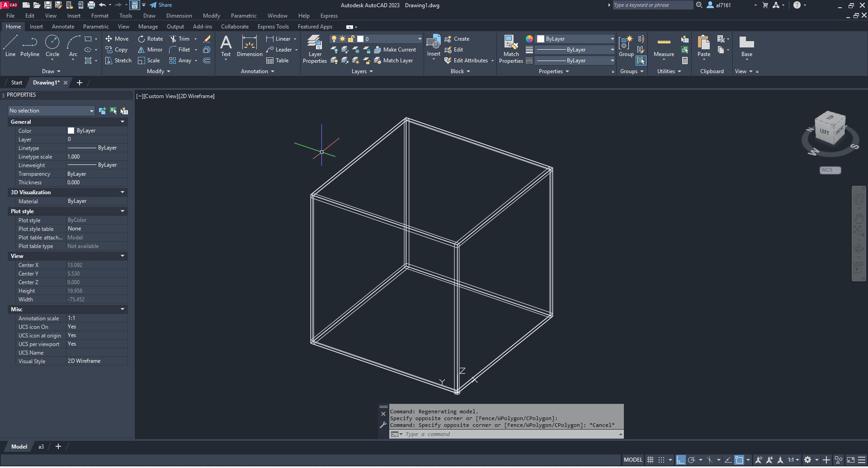
Task: Click the Dimension tool
Action: coord(250,46)
